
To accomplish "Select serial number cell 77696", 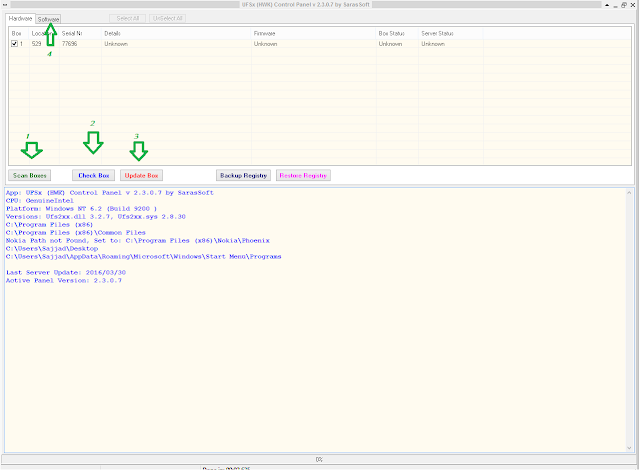I will (69, 44).
